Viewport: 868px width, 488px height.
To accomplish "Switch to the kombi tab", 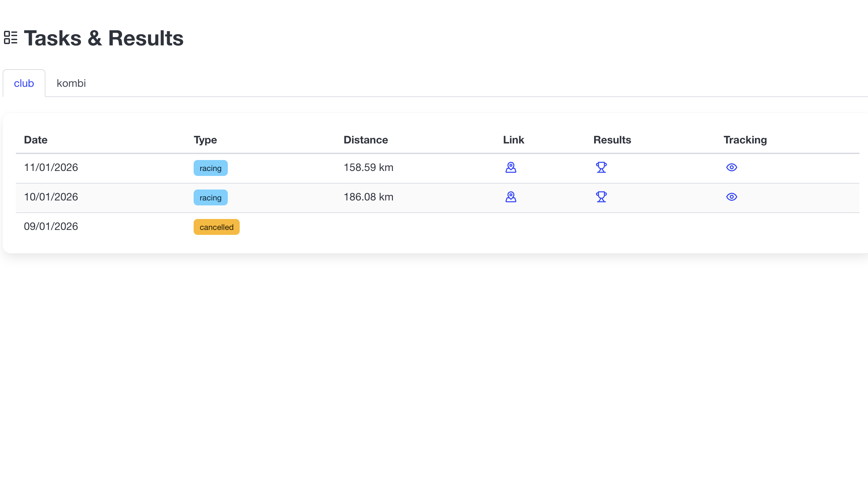I will [71, 83].
